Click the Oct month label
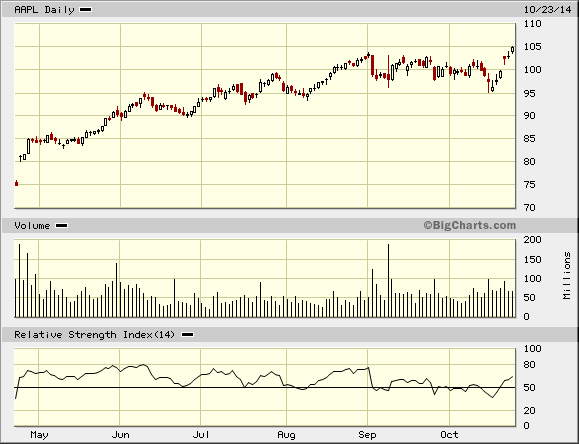Screen dimensions: 579x444 pyautogui.click(x=449, y=435)
